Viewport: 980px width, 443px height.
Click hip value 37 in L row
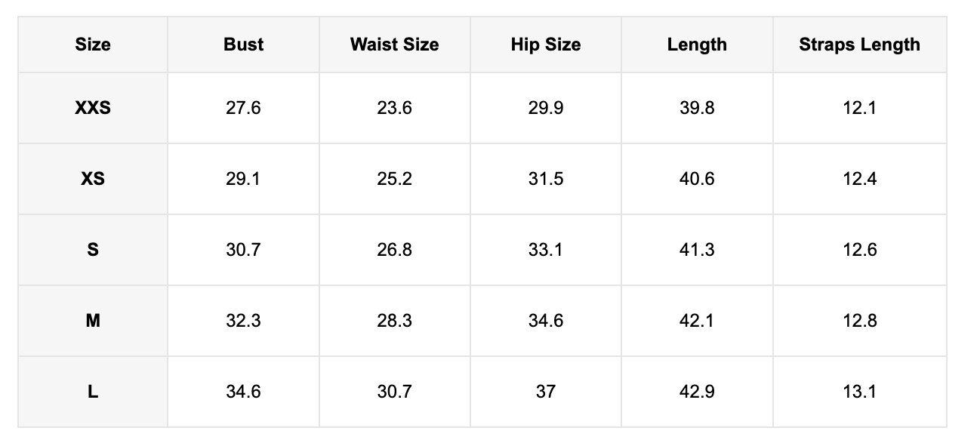coord(546,392)
